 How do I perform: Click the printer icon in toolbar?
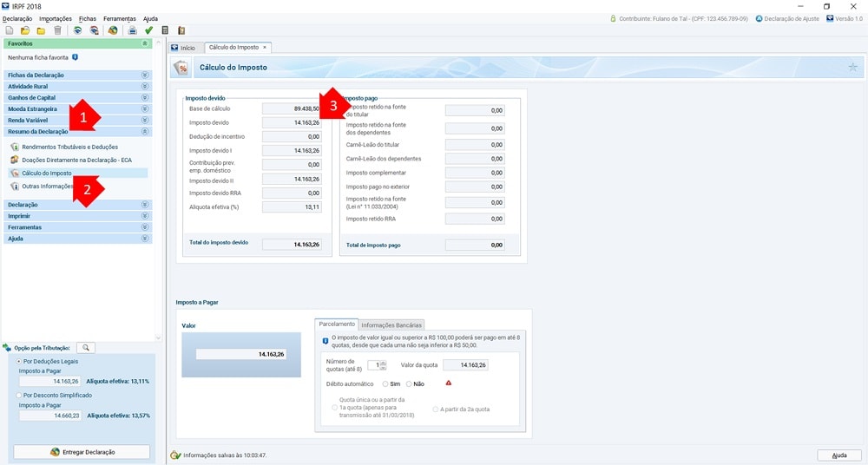pyautogui.click(x=133, y=30)
